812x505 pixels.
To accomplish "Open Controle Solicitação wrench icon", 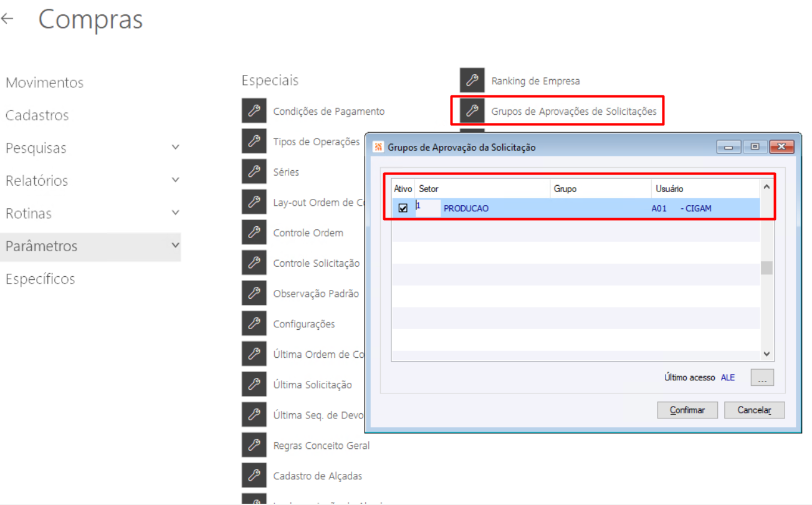I will click(x=254, y=263).
